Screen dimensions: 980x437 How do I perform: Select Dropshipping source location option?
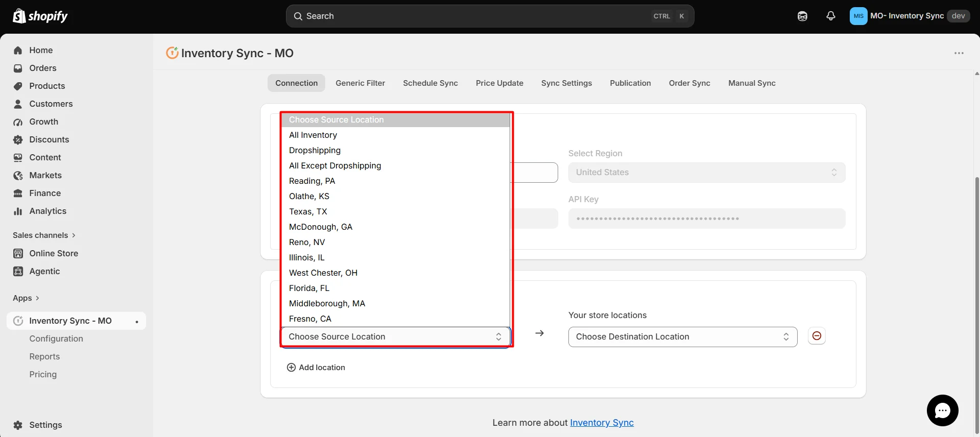coord(396,150)
